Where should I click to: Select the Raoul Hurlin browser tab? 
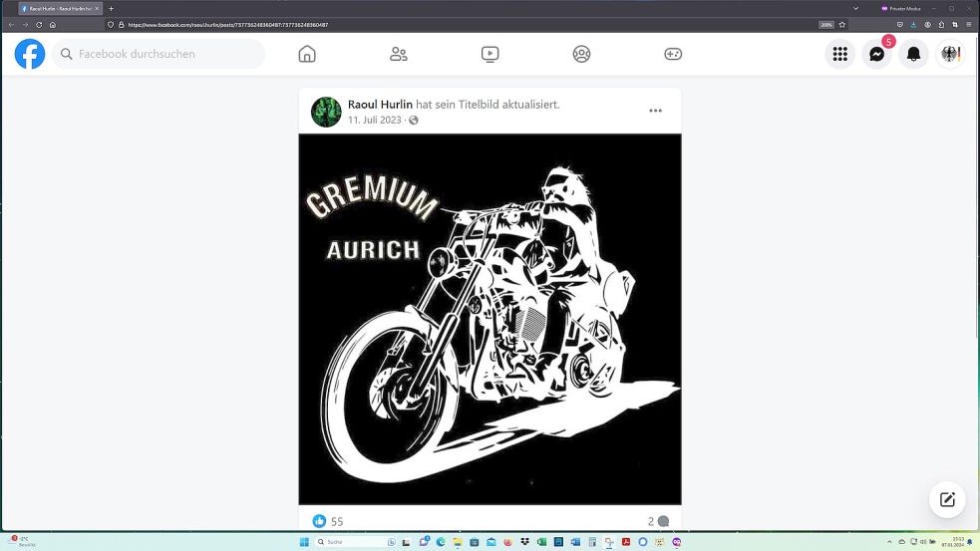point(60,9)
